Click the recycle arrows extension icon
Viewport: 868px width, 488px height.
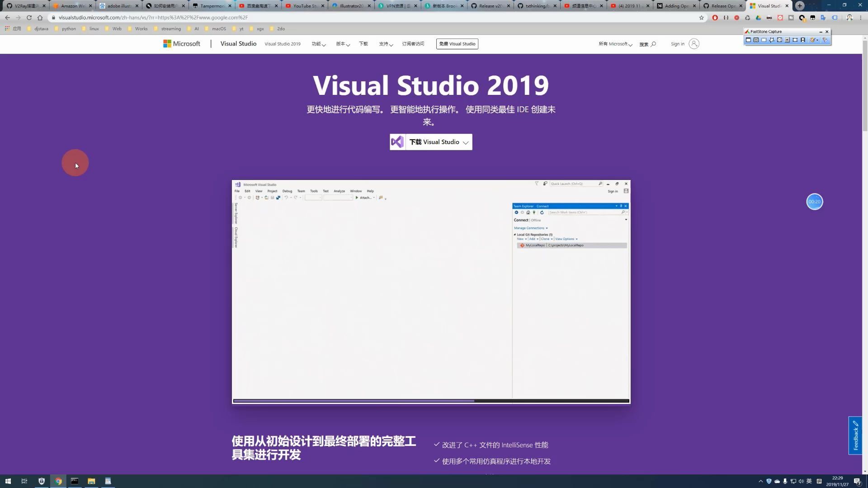747,18
